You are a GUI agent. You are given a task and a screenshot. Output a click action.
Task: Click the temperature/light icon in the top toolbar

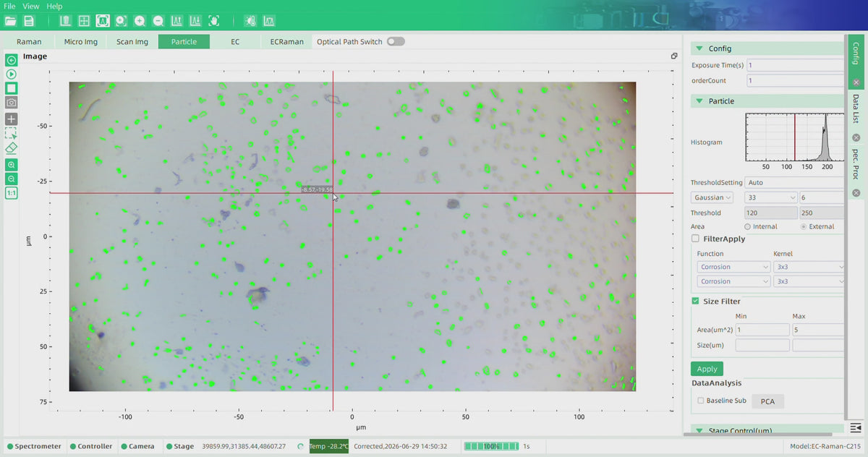[250, 21]
